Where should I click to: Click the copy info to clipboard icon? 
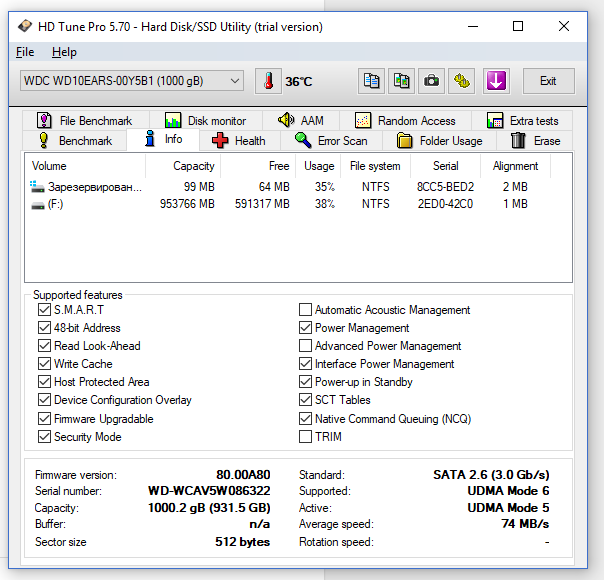[372, 81]
